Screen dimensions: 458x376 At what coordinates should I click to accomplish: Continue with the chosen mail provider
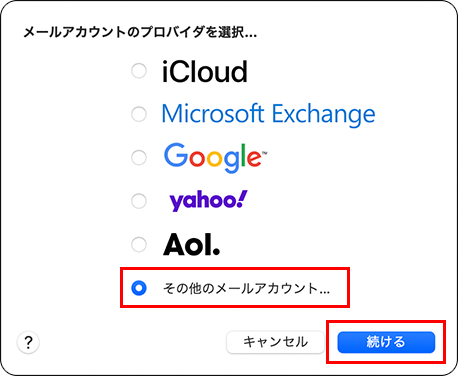386,342
